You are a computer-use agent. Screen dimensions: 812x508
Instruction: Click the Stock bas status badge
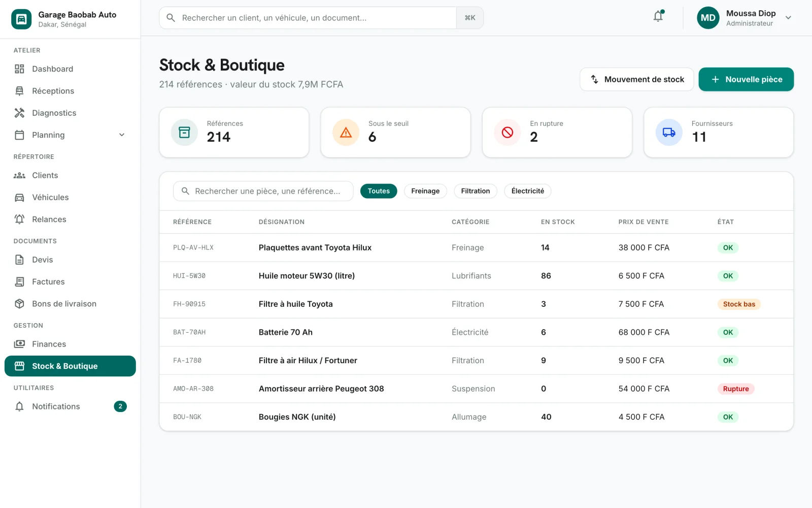click(x=739, y=304)
